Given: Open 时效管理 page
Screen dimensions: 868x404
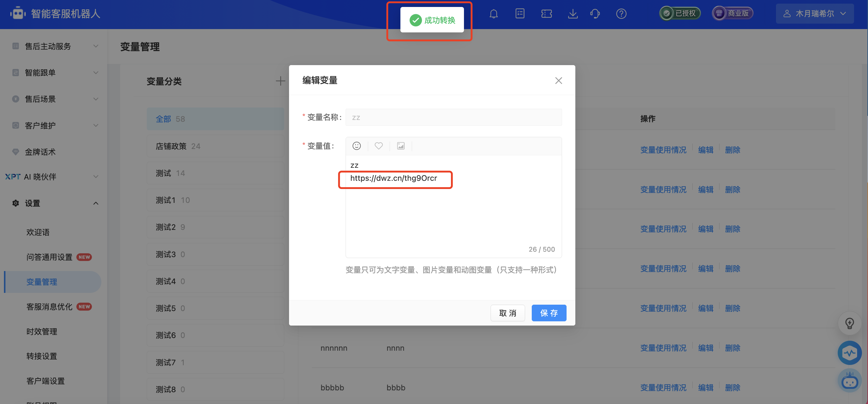Looking at the screenshot, I should point(42,332).
